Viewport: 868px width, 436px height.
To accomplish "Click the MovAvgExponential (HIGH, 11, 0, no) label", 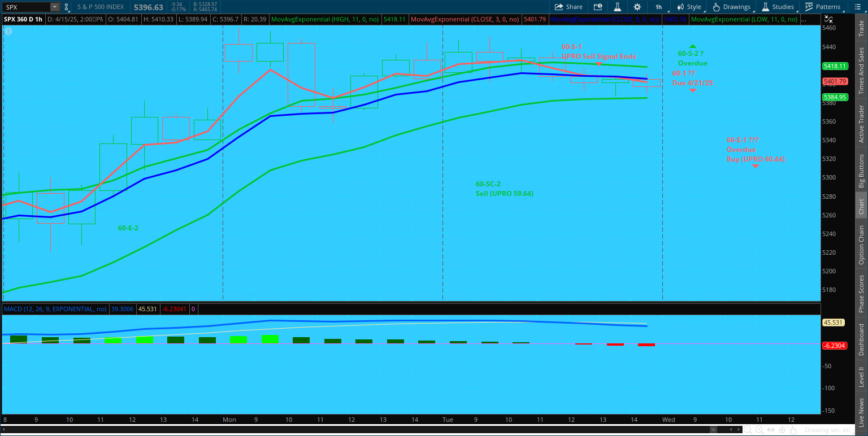I will point(325,19).
